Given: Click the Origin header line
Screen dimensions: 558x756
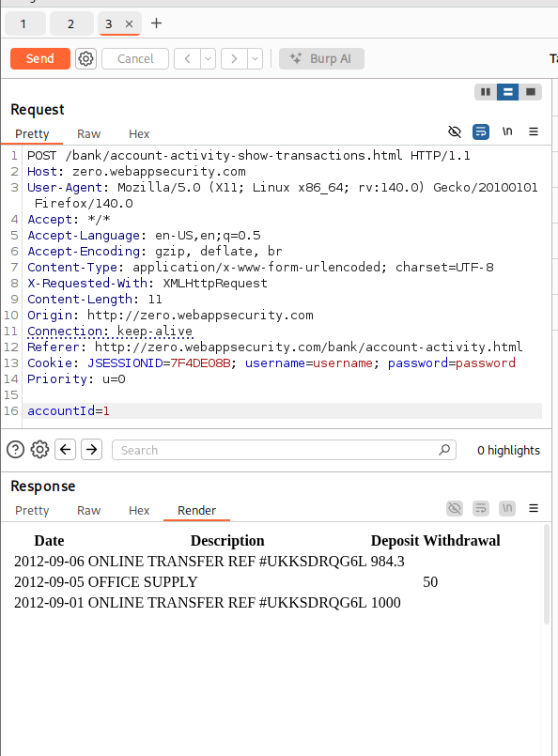Looking at the screenshot, I should pyautogui.click(x=170, y=315).
